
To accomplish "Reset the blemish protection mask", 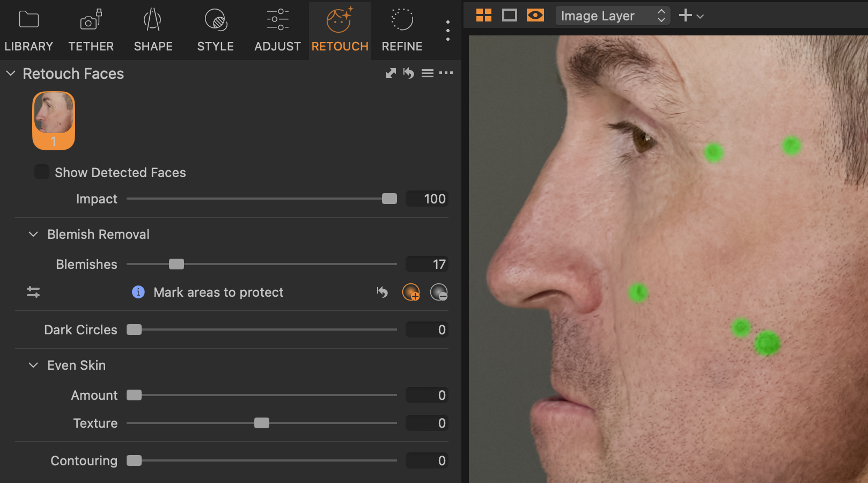I will (382, 292).
